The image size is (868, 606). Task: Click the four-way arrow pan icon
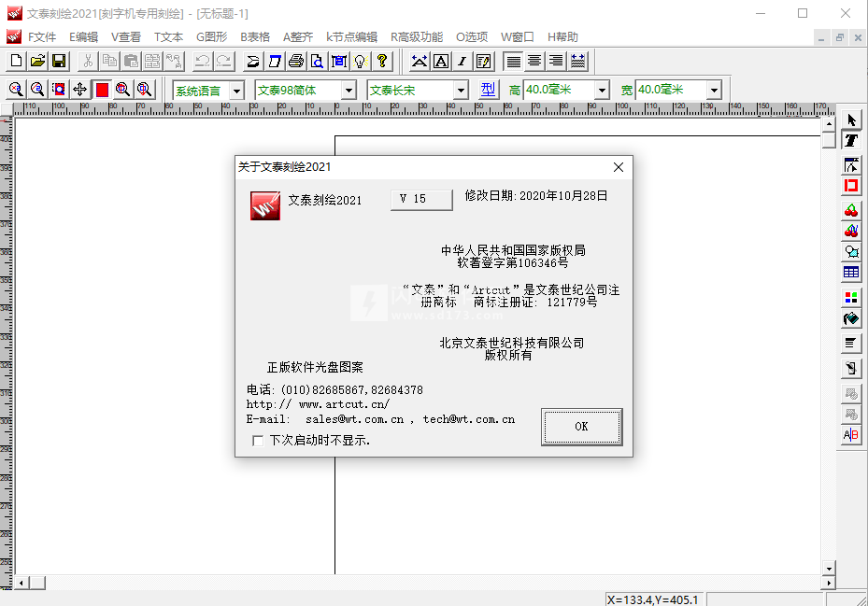(x=80, y=89)
